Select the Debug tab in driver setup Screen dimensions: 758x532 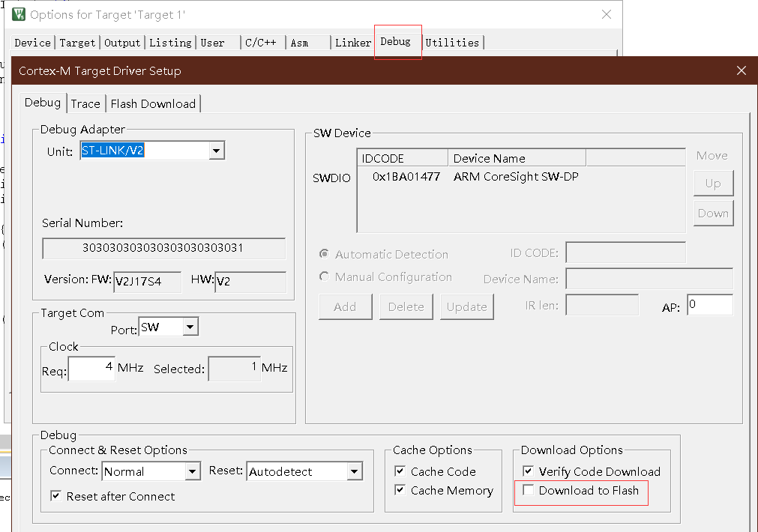43,103
